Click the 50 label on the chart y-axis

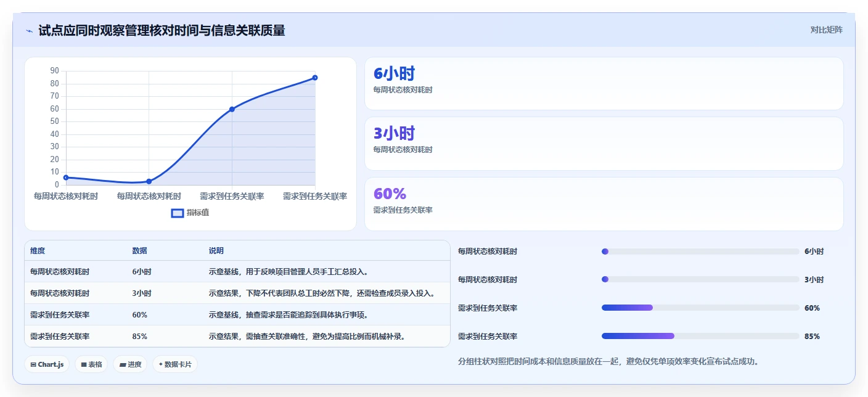pos(55,121)
